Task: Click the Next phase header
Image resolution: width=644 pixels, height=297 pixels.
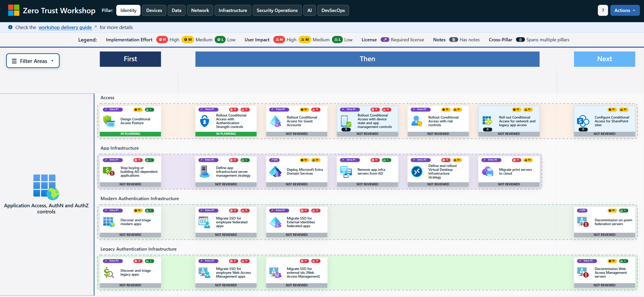Action: [604, 59]
